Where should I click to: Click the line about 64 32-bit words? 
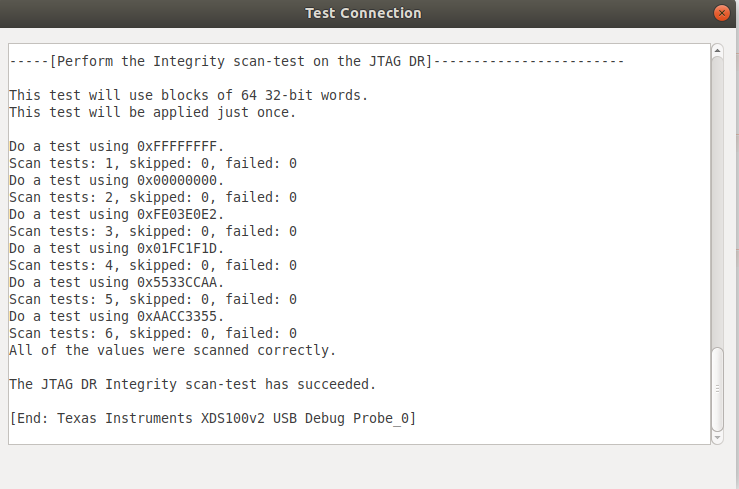coord(188,96)
